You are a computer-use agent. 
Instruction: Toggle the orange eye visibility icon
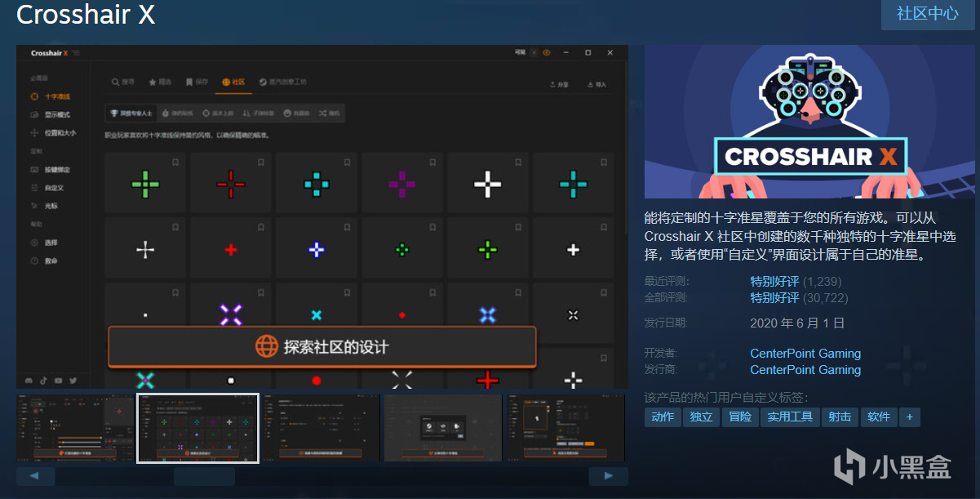(547, 53)
